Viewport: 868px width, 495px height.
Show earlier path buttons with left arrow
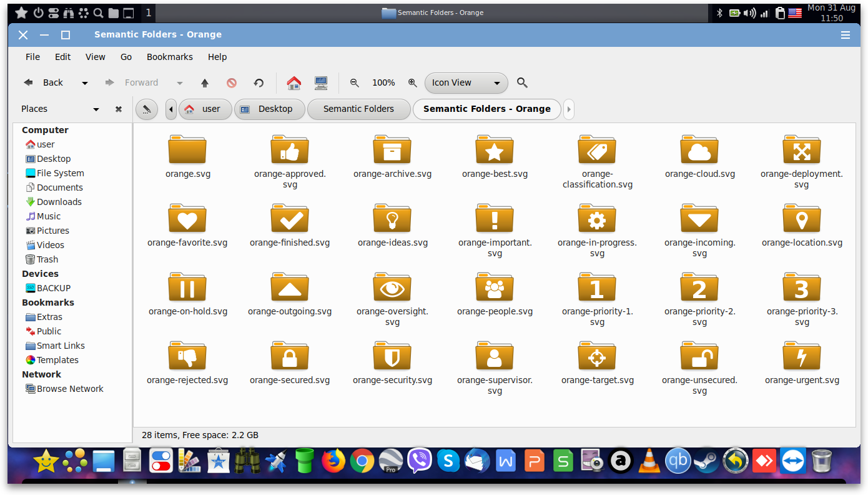click(x=171, y=109)
